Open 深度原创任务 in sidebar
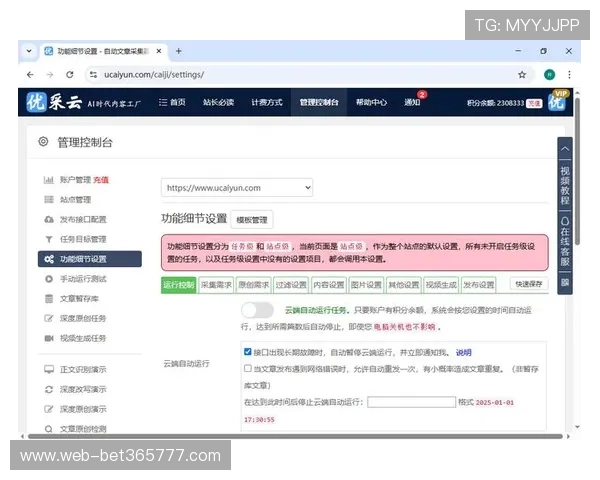The height and width of the screenshot is (480, 600). click(83, 318)
